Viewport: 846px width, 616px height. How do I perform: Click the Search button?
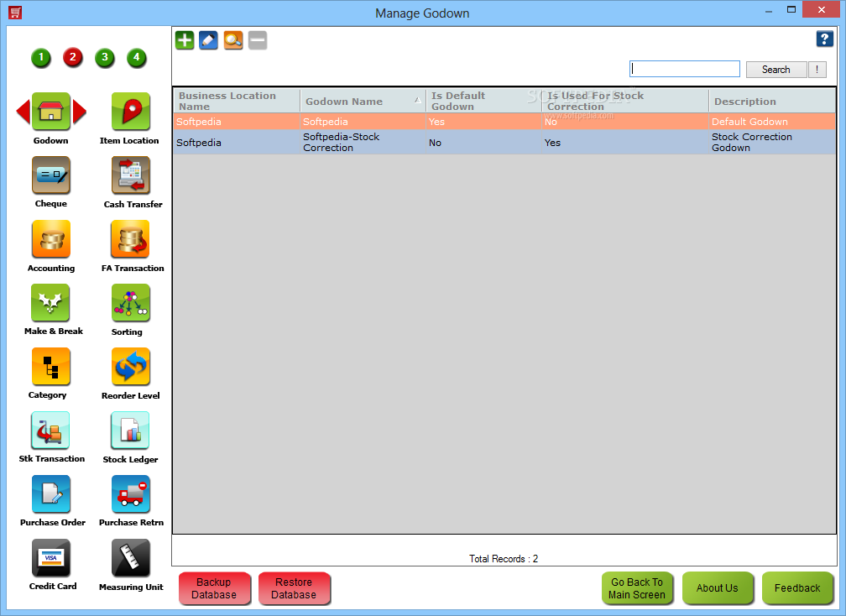pos(775,70)
